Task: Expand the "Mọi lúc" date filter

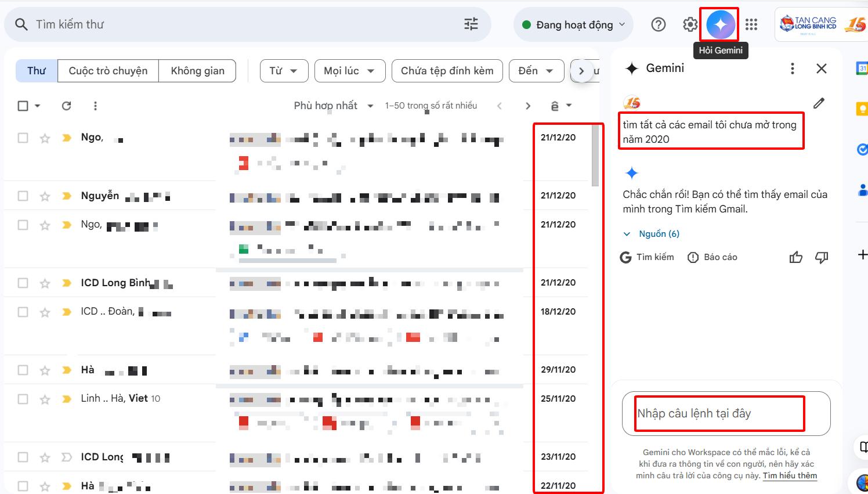Action: (x=350, y=71)
